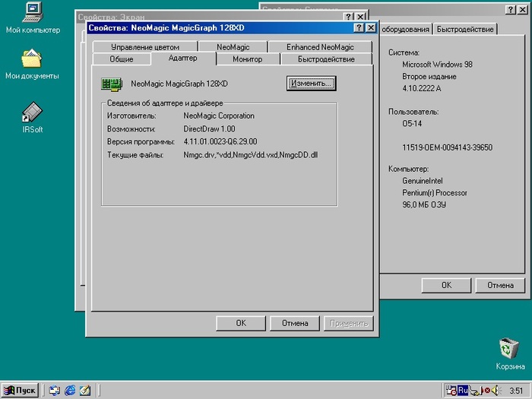
Task: Open the Монитор tab
Action: click(x=247, y=59)
